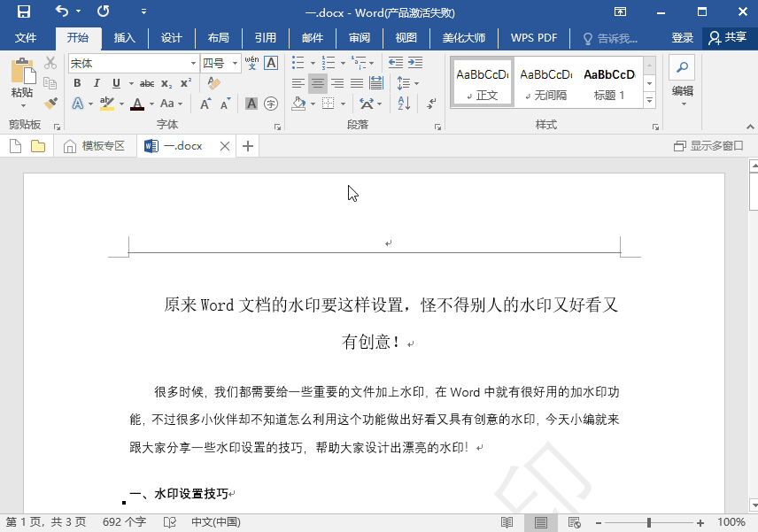The image size is (758, 532).
Task: Click 显示多窗口 button
Action: pos(708,146)
